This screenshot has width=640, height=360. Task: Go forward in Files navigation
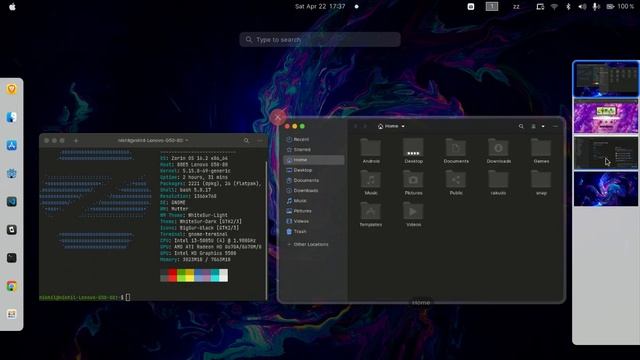365,127
